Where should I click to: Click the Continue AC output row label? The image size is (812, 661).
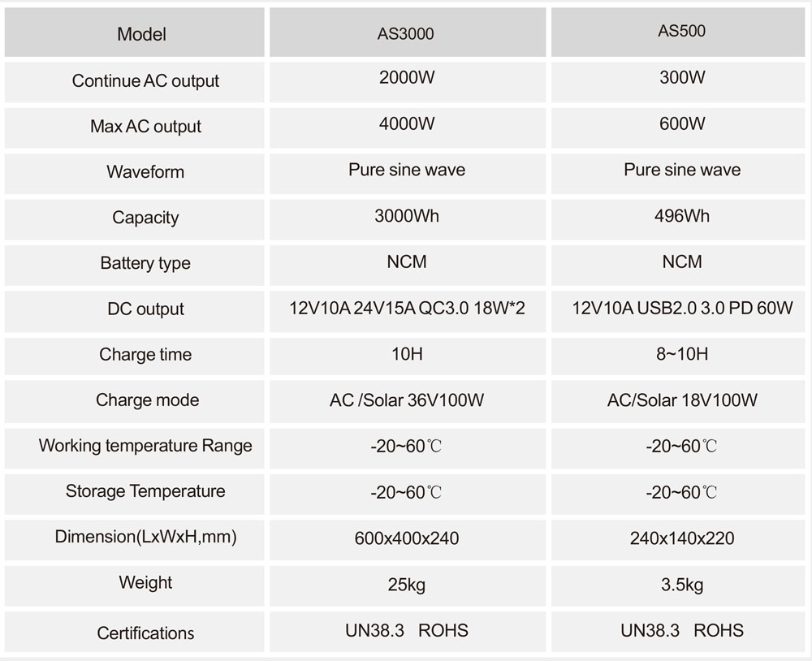pos(145,81)
